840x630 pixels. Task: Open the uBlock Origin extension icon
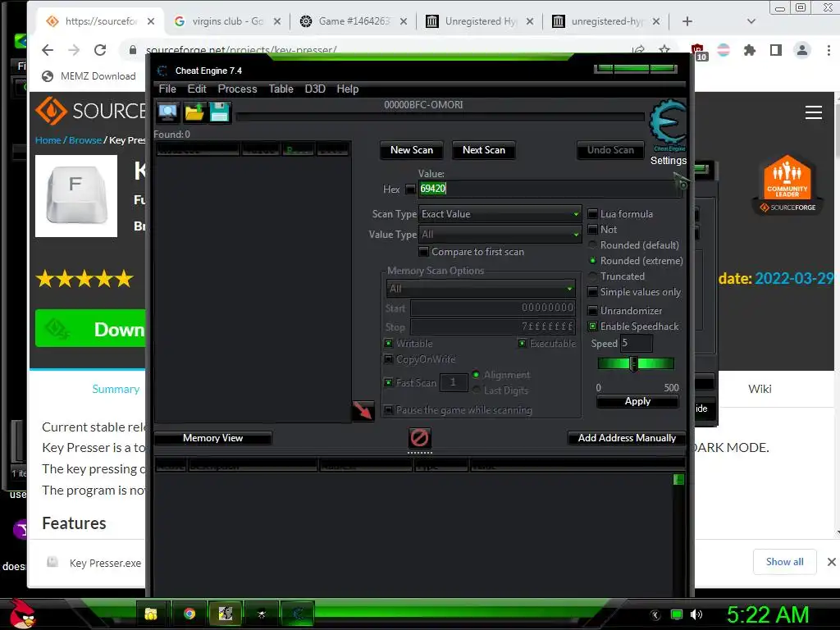pos(698,52)
